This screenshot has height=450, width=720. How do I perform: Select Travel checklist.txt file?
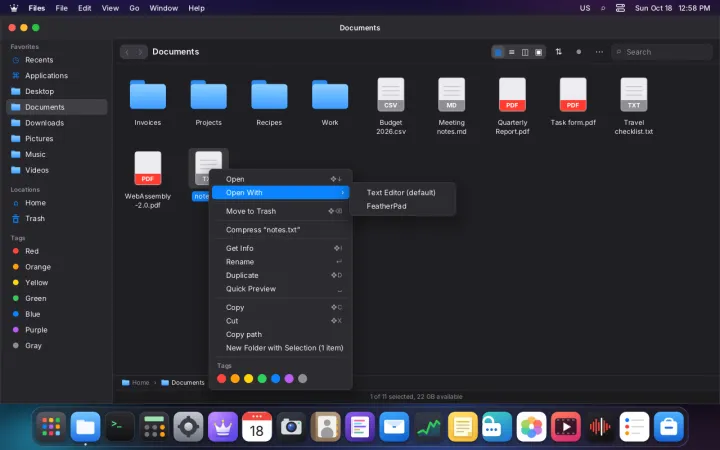634,95
